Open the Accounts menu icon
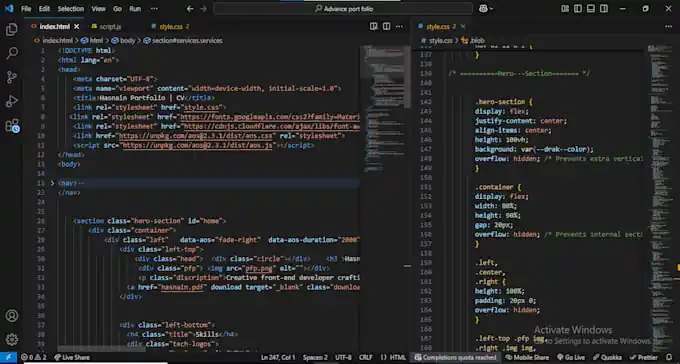This screenshot has width=680, height=364. (x=12, y=315)
